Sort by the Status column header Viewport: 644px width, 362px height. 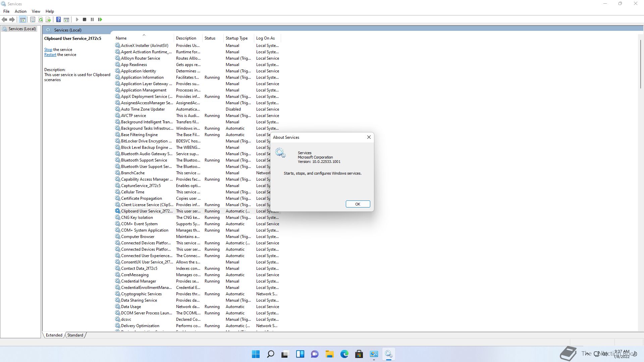coord(213,38)
